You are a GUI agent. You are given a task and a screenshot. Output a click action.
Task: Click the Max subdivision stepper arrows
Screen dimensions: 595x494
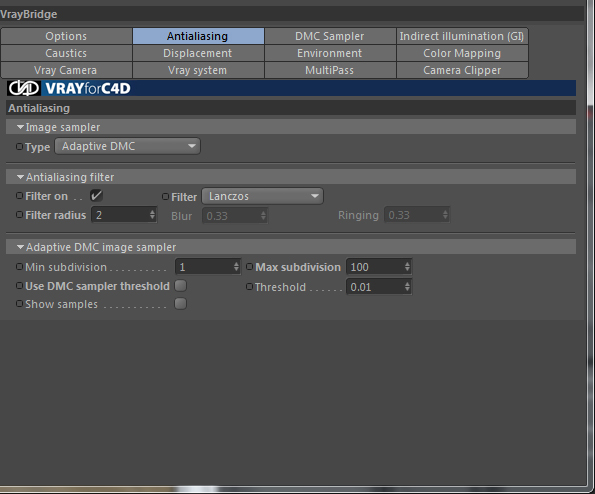click(408, 267)
